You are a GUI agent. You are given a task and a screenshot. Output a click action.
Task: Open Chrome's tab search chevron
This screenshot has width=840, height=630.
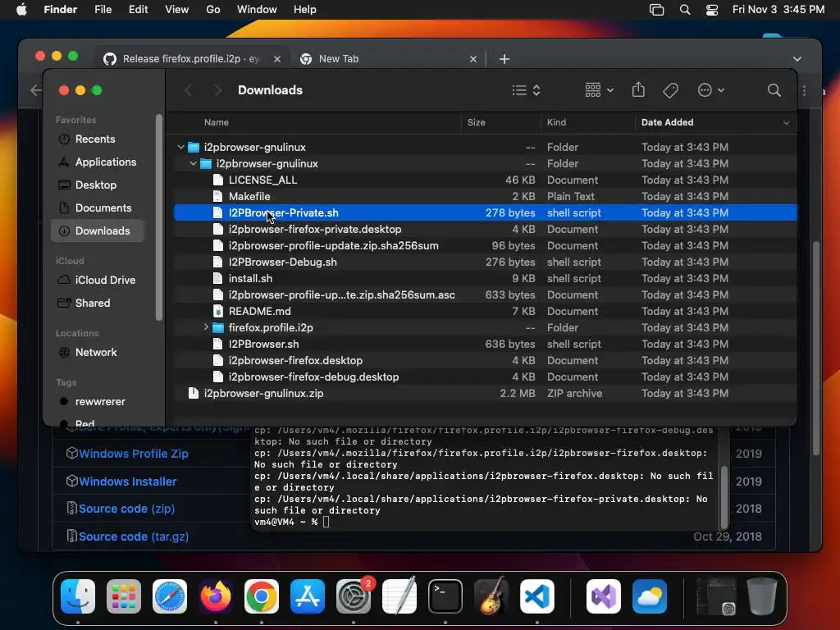(797, 59)
